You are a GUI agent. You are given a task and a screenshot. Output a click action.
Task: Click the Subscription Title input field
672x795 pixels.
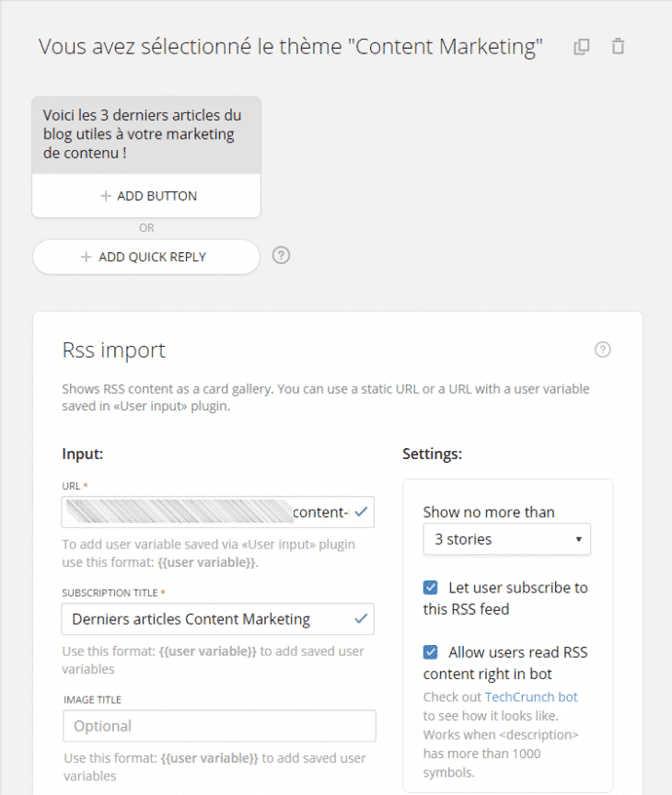[217, 618]
